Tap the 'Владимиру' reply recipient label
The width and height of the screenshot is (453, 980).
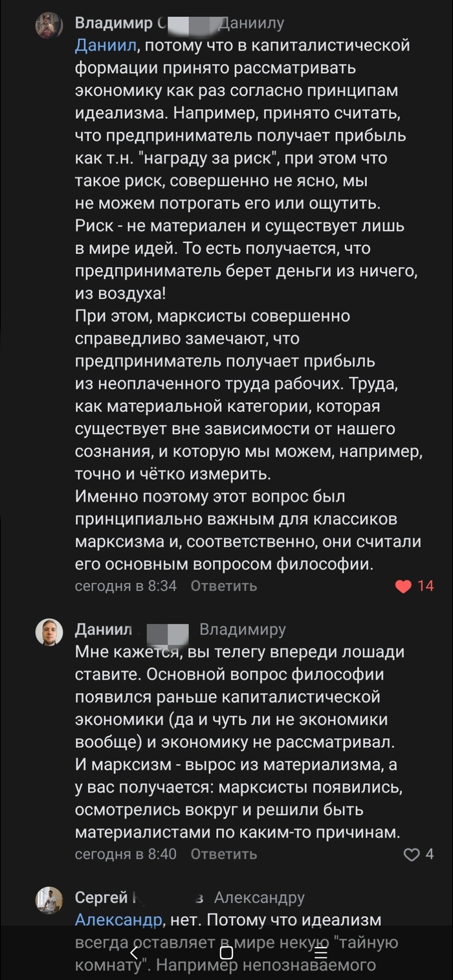[242, 630]
